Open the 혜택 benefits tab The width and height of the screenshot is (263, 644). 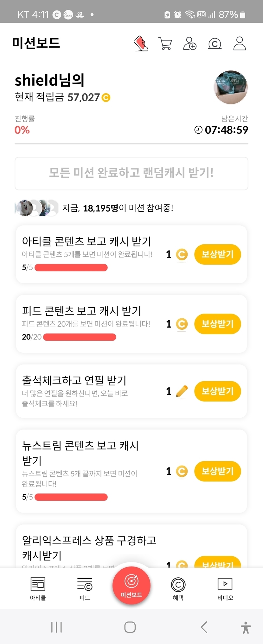pos(178,588)
